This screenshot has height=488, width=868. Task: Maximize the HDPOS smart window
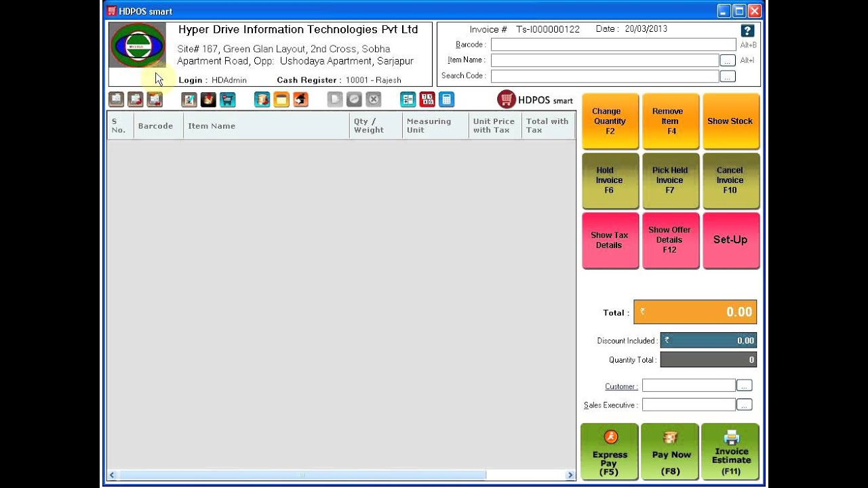738,11
